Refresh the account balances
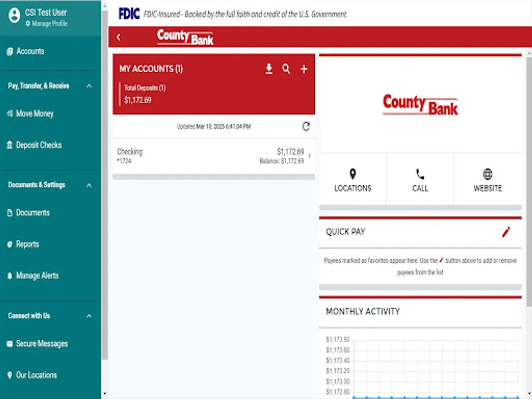Viewport: 532px width, 399px height. (305, 126)
